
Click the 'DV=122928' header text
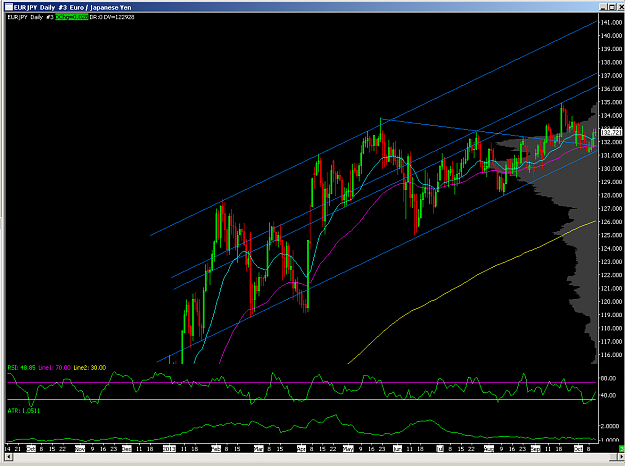click(x=119, y=17)
